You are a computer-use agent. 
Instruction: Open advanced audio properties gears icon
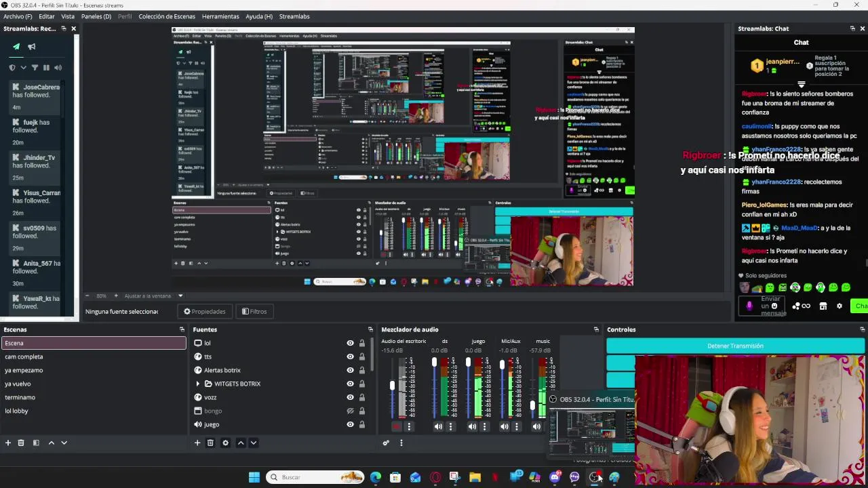coord(386,443)
